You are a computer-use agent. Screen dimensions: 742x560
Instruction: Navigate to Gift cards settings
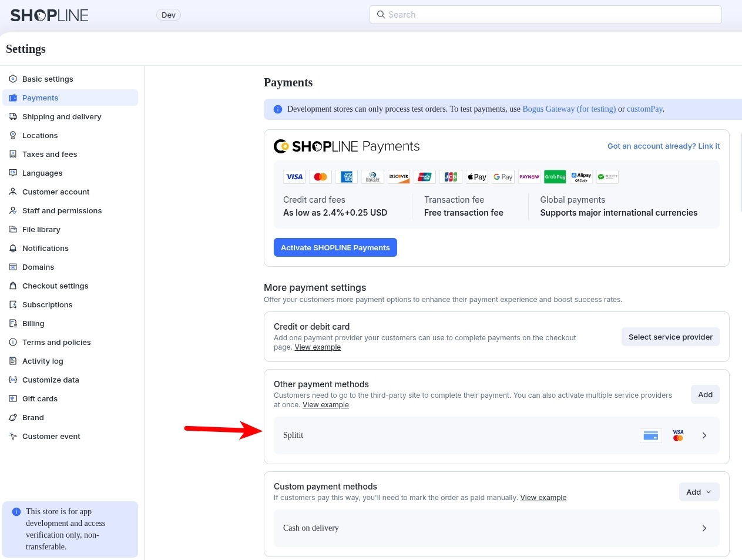pos(70,398)
